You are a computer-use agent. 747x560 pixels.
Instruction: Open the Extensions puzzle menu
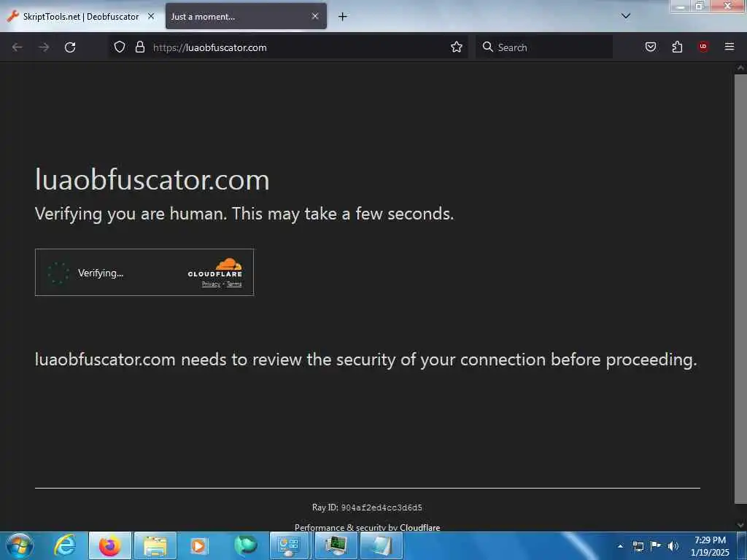click(677, 47)
